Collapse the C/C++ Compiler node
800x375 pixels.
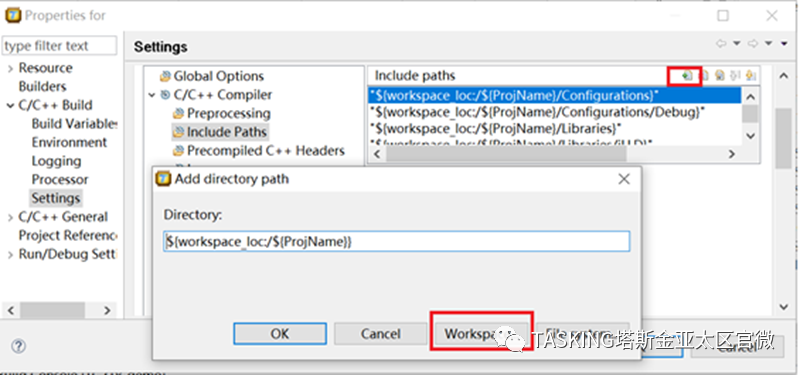[x=152, y=95]
